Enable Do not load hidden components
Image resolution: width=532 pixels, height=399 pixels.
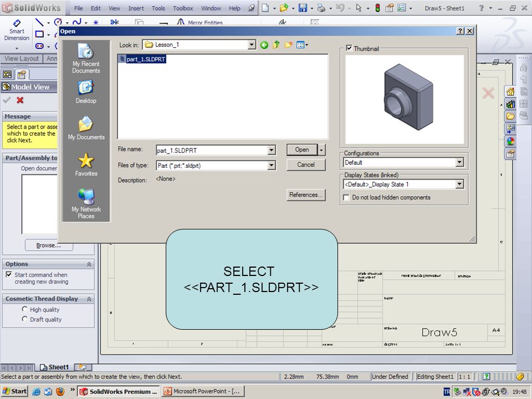(346, 197)
